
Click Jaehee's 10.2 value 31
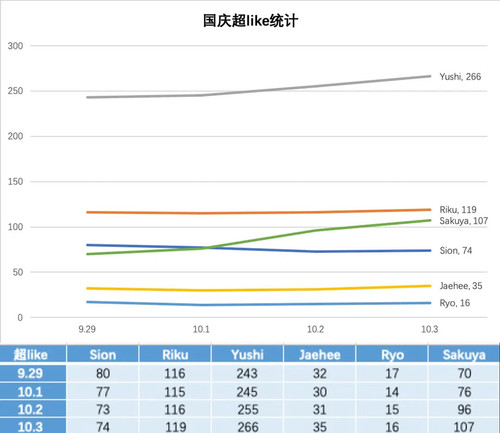[320, 410]
